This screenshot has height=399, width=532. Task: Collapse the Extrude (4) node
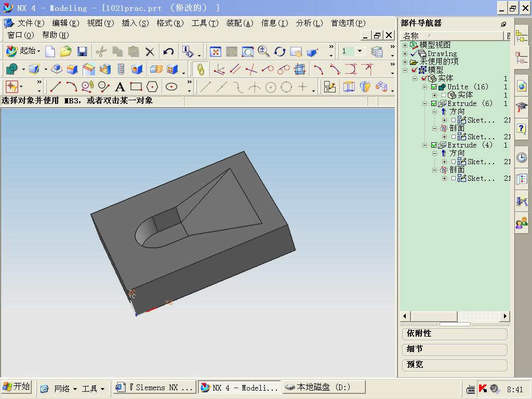pos(424,145)
